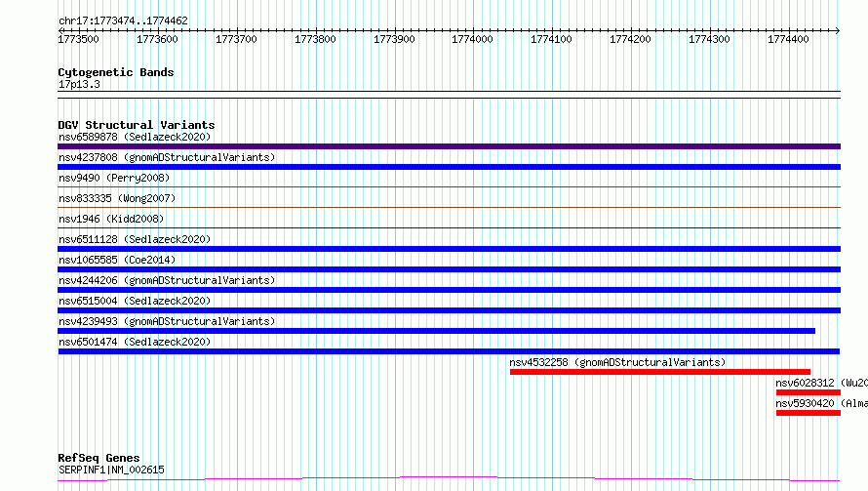This screenshot has height=491, width=868.
Task: Select the blue nsv4237808 variant bar
Action: pos(449,167)
